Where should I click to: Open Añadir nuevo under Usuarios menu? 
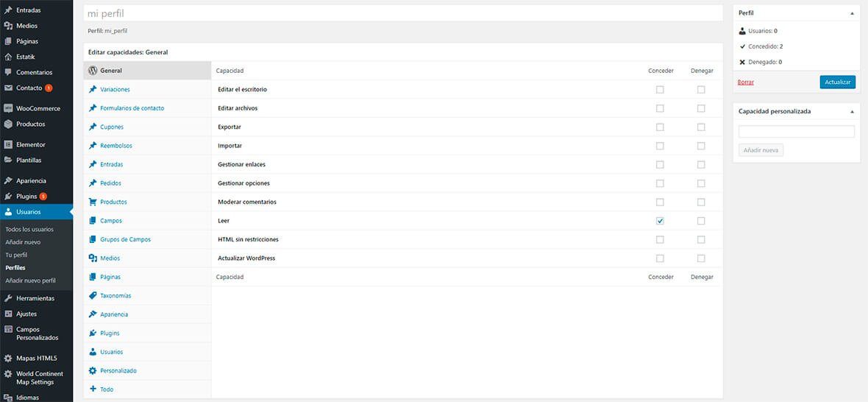23,242
